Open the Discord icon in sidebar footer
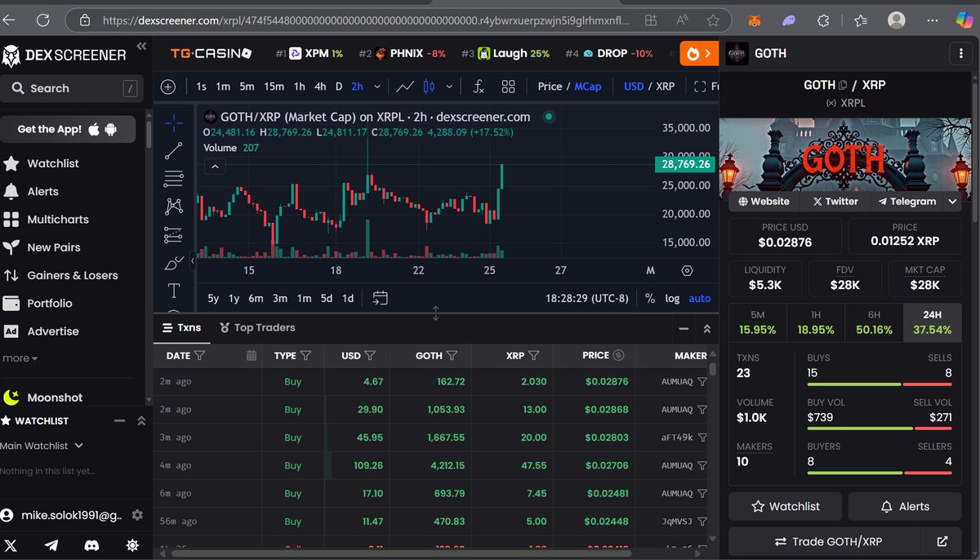The image size is (980, 560). (x=91, y=545)
